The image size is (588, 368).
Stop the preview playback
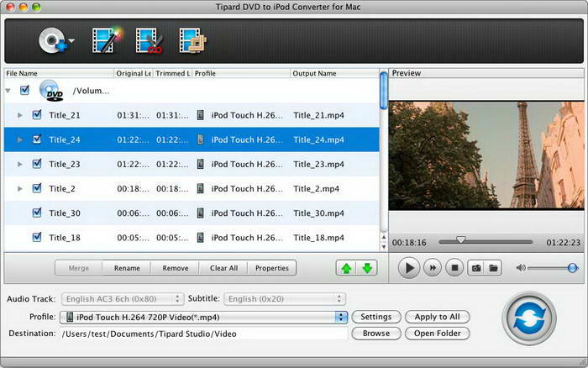coord(454,268)
